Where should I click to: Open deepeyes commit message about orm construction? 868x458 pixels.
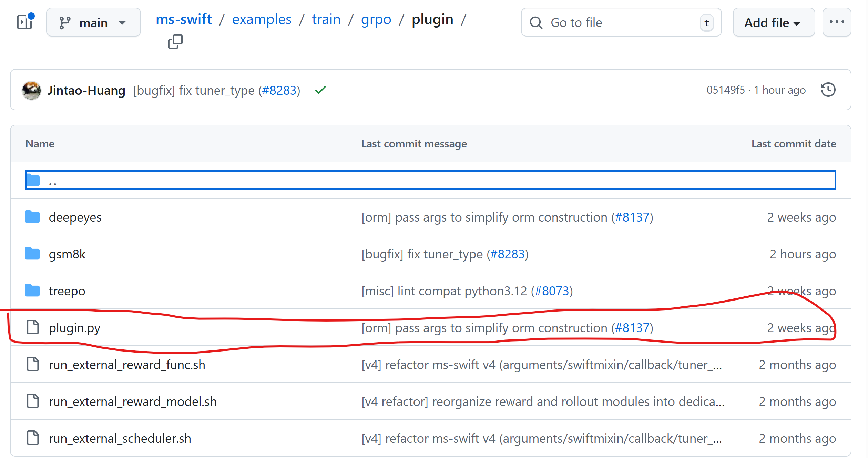click(484, 217)
